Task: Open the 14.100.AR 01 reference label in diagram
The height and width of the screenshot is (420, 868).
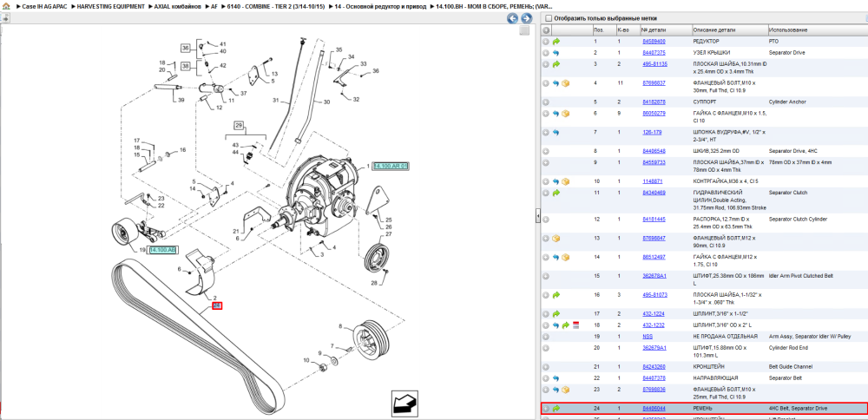Action: click(391, 166)
